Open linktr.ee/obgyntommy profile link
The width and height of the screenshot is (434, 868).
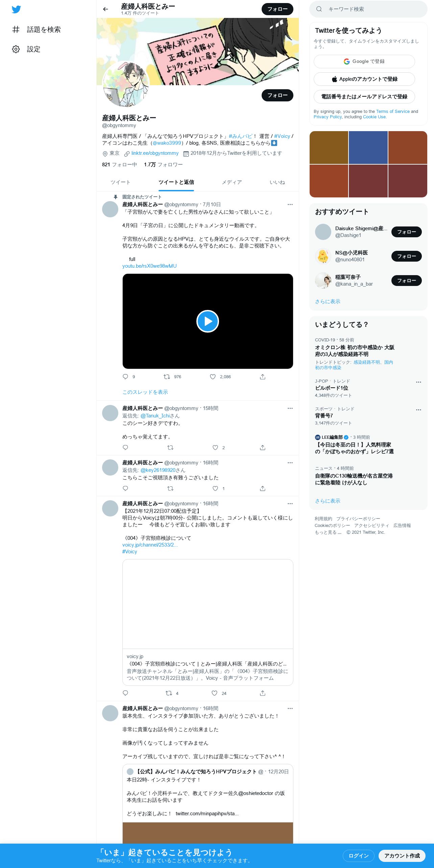tap(155, 153)
